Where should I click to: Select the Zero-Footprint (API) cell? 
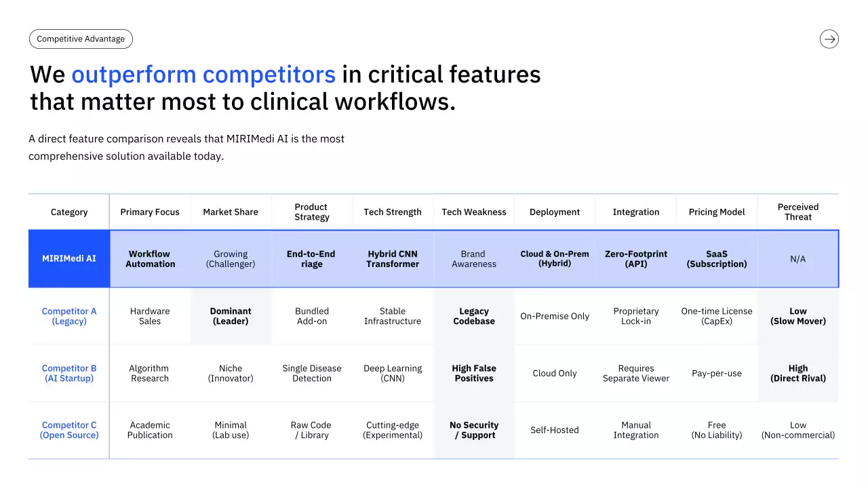click(x=636, y=259)
